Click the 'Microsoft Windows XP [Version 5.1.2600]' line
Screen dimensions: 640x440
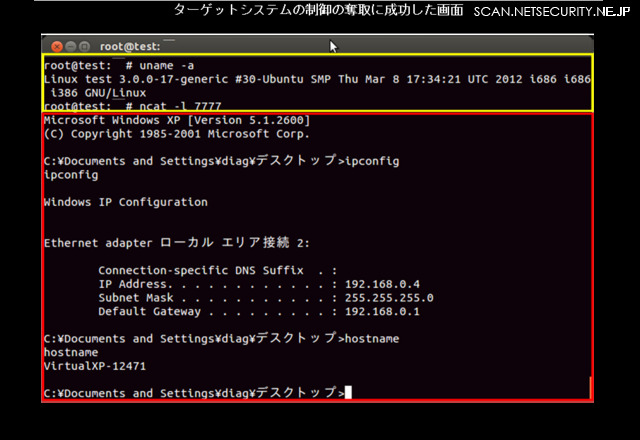point(177,120)
